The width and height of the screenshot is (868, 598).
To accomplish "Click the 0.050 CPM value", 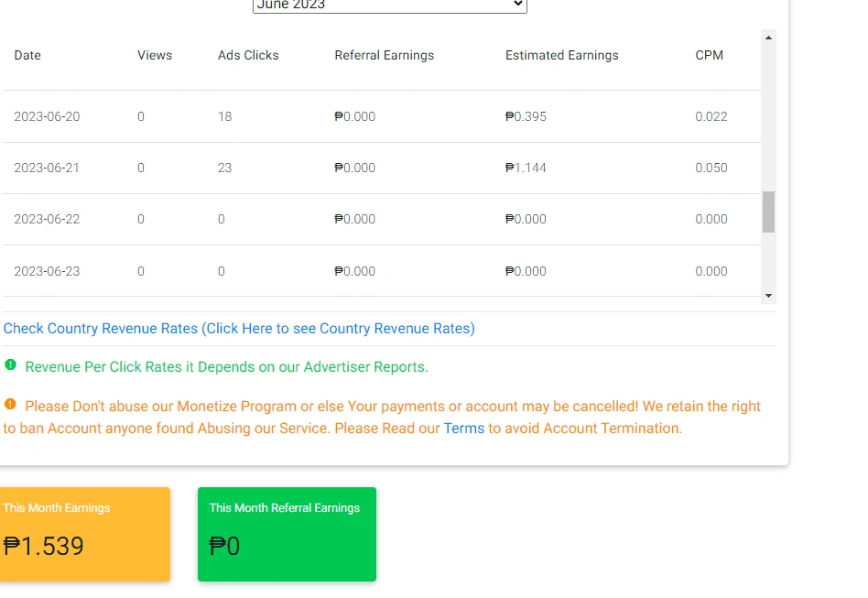I will coord(711,168).
